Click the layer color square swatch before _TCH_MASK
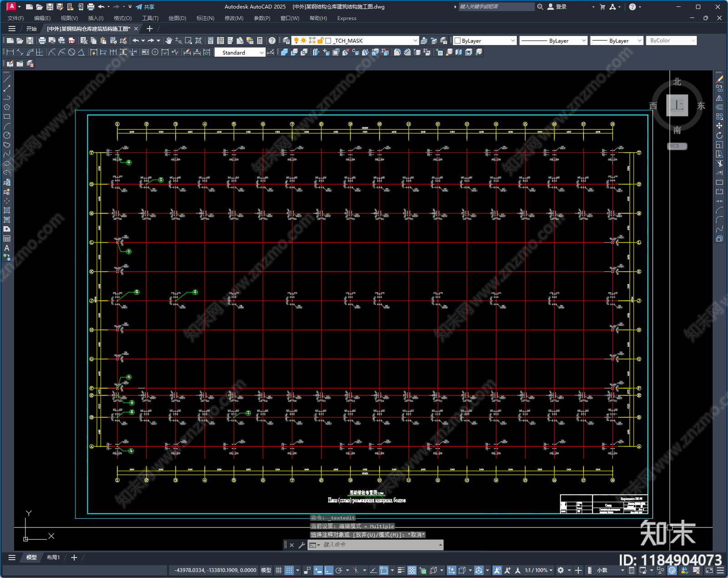 [x=329, y=41]
